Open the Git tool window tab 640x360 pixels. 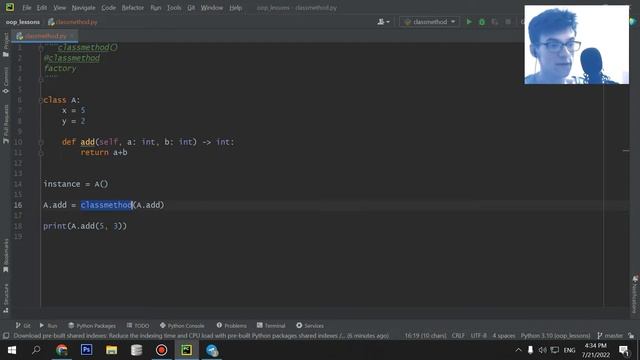[23, 325]
